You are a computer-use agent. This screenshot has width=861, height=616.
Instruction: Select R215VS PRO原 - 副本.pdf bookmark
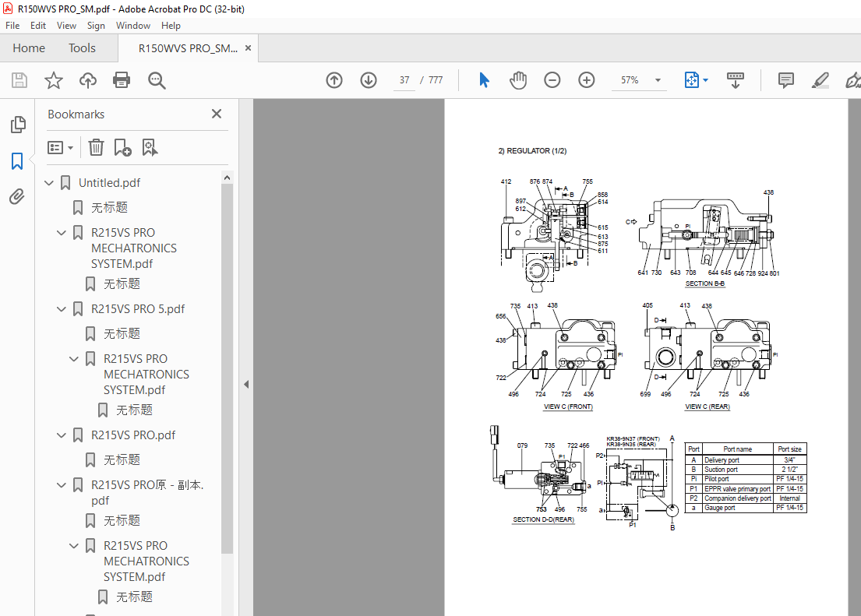147,492
